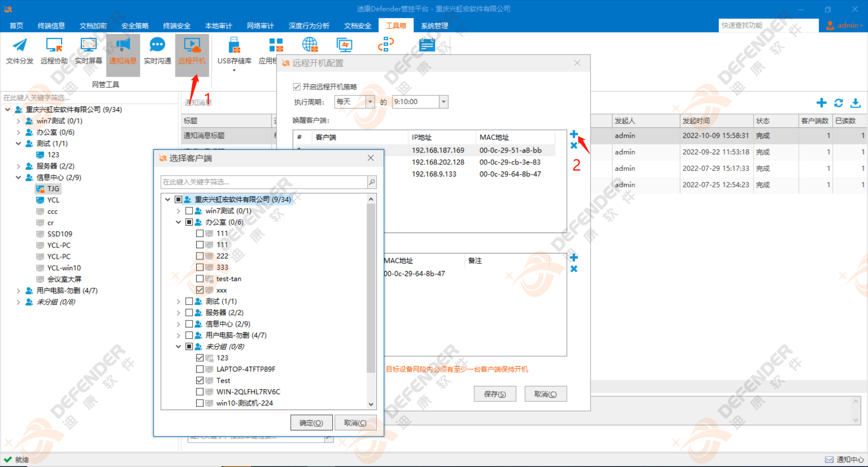Uncheck the 123 client in 未分组
Viewport: 868px width, 467px height.
[x=200, y=358]
